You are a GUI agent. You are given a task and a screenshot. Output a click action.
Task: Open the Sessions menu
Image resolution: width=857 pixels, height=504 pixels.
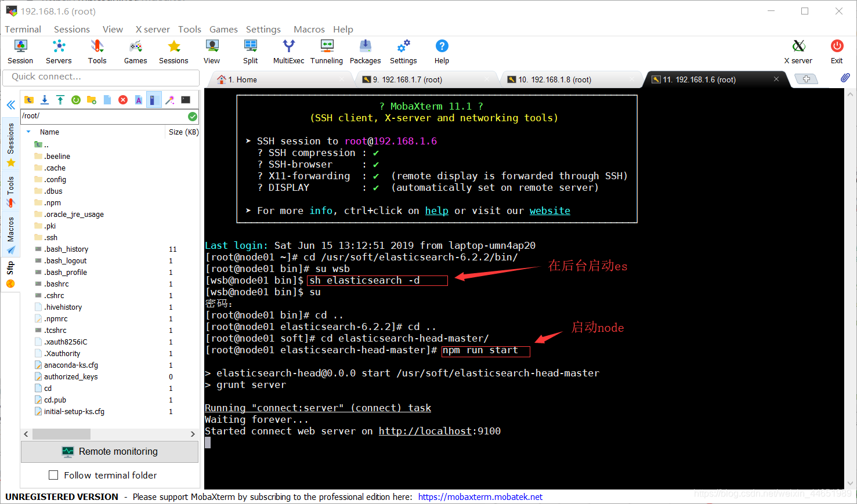[72, 29]
